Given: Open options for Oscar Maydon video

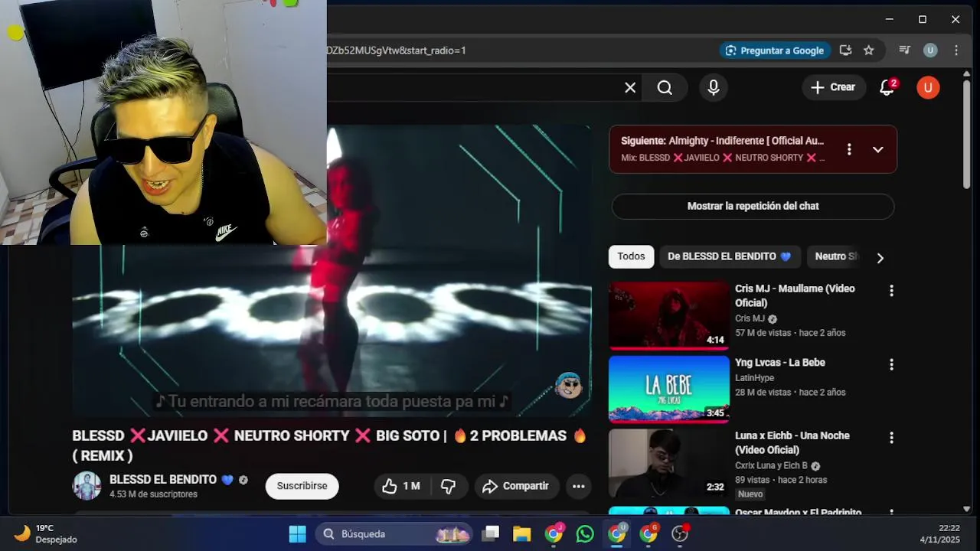Looking at the screenshot, I should [x=891, y=512].
